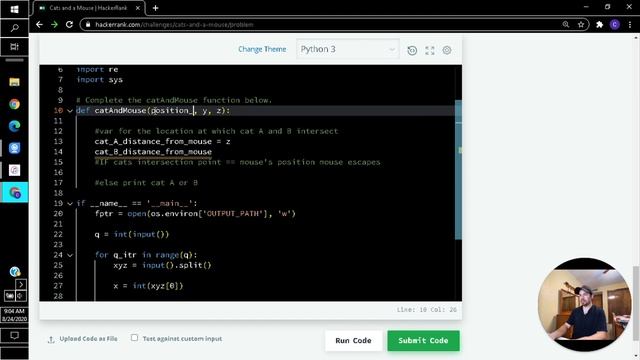This screenshot has height=360, width=640.
Task: Click the taskbar clock showing 9:04 AM
Action: [14, 315]
